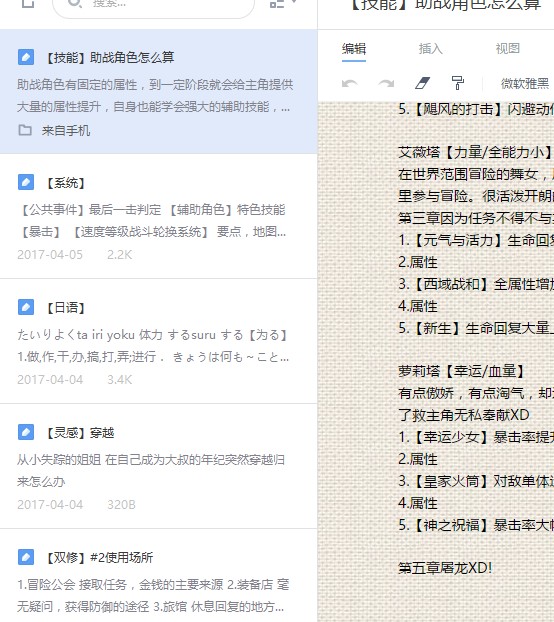Open the note titled 【双修】#2使用场所
The height and width of the screenshot is (622, 554).
[x=98, y=558]
